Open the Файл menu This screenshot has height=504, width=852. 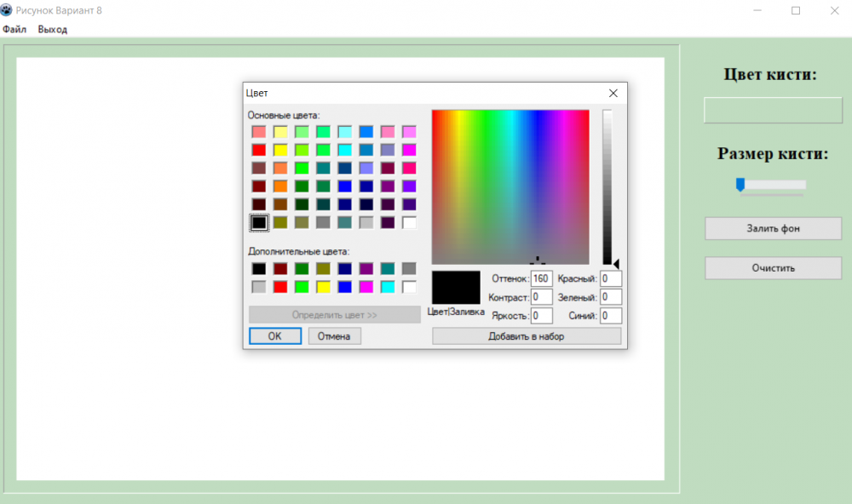(14, 29)
